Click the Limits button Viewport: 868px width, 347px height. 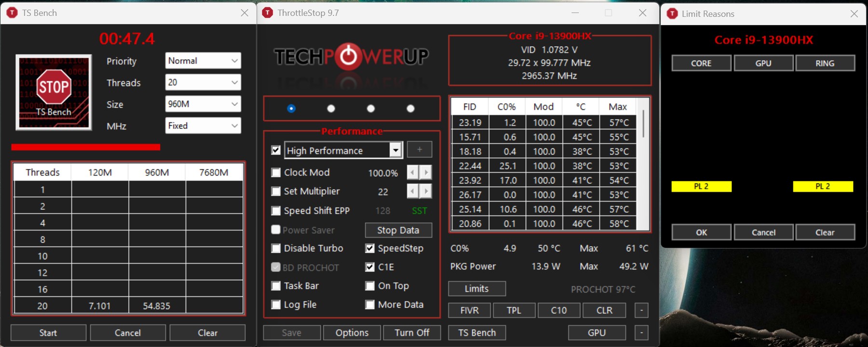click(477, 289)
